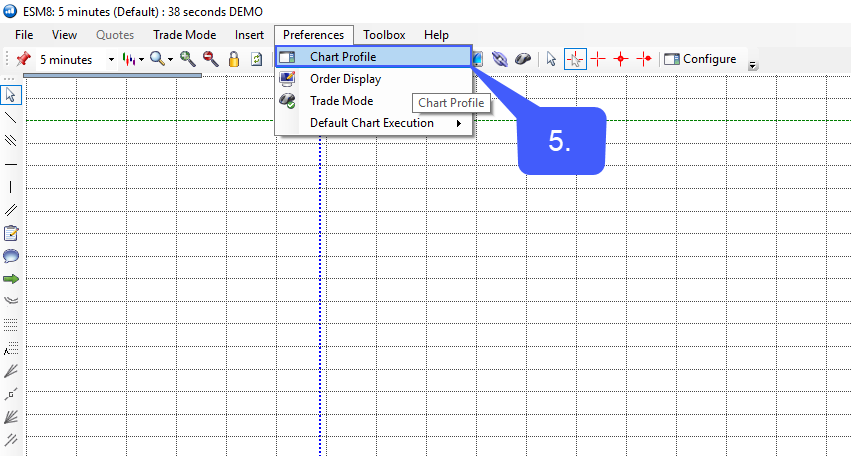Select the dotted horizontal lines tool
The image size is (851, 456).
click(x=11, y=325)
